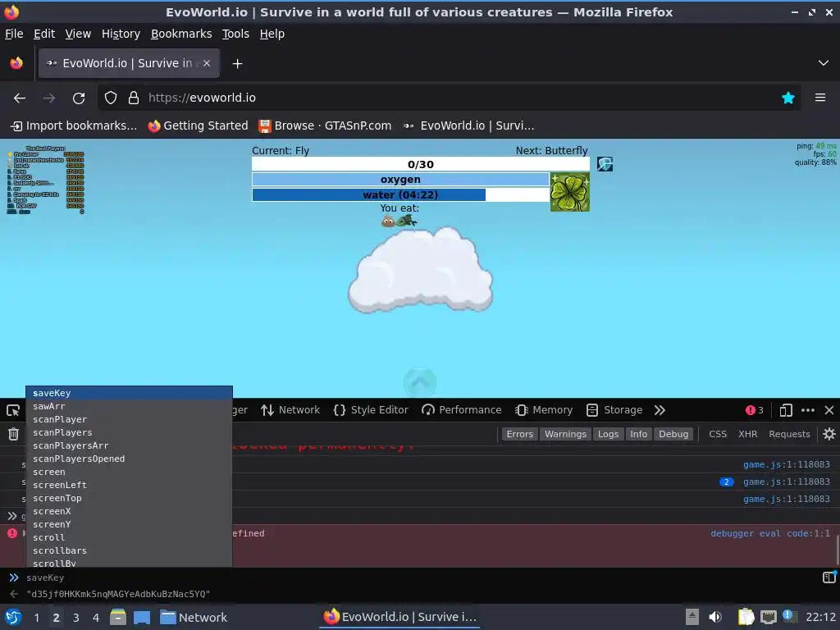
Task: Pick scrollbars from autocomplete list
Action: 129,550
